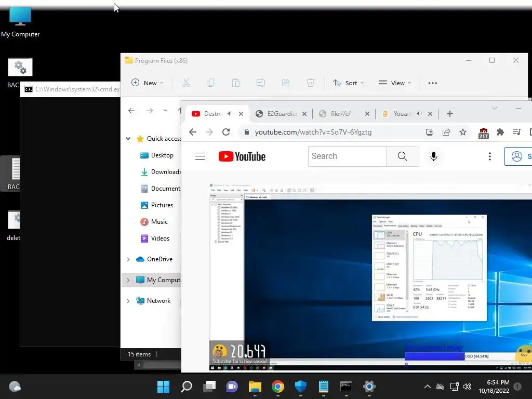
Task: Click the YouTube video player
Action: click(x=370, y=276)
